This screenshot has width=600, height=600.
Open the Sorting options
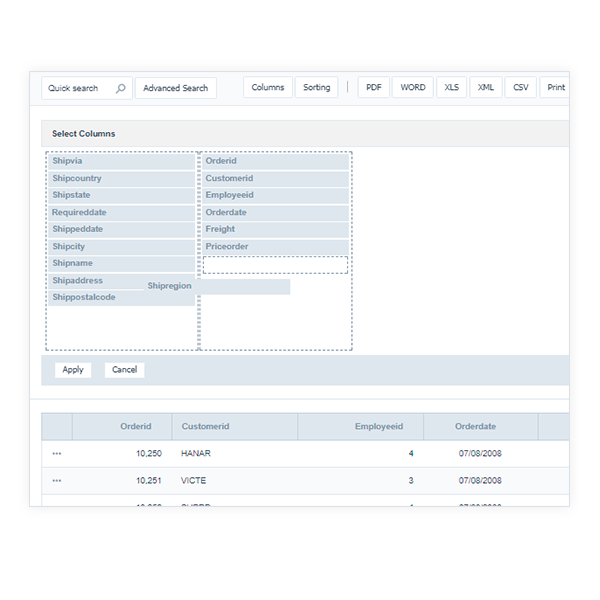coord(316,88)
